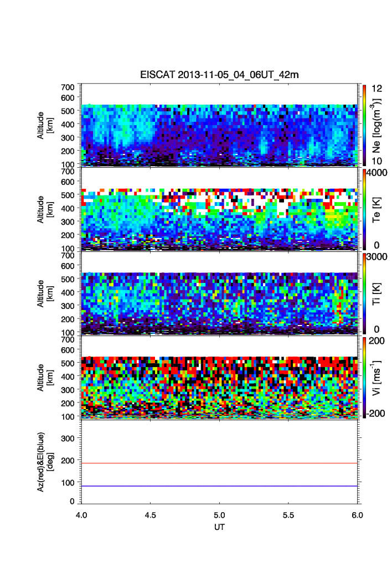The image size is (392, 588).
Task: Click the "500" altitude tick of Vi panel
Action: (x=68, y=363)
